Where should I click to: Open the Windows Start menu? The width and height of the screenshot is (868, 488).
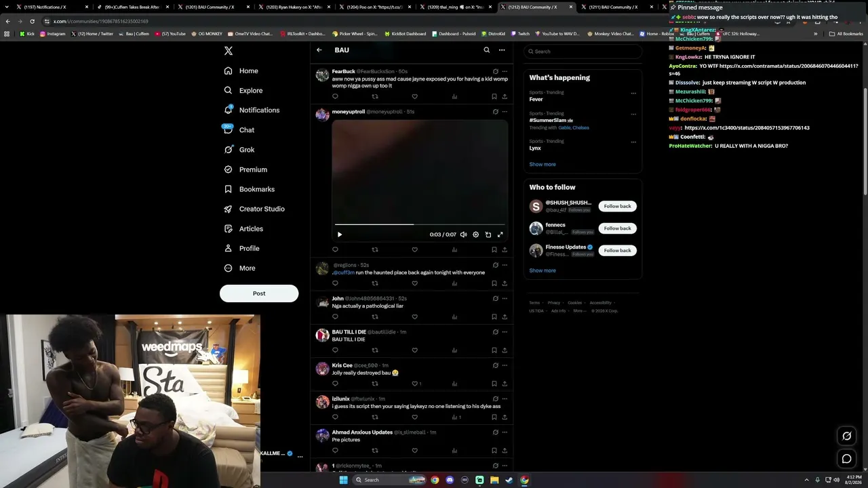[343, 480]
